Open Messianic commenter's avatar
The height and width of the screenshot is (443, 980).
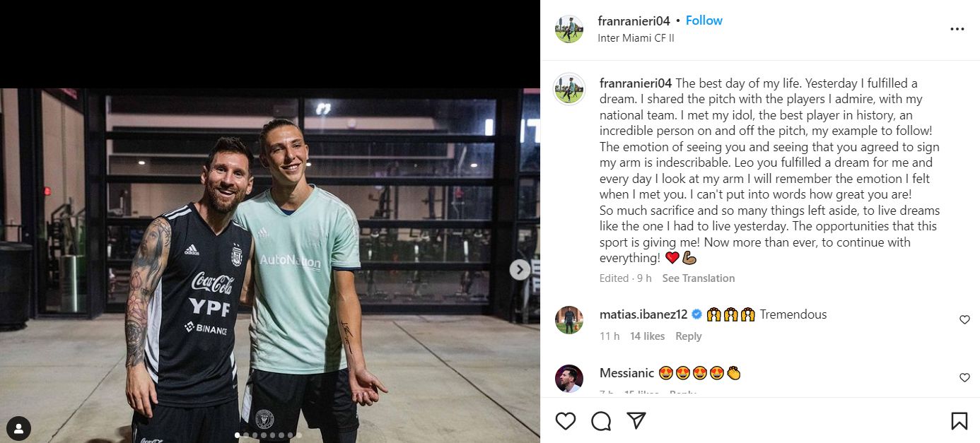pos(569,378)
